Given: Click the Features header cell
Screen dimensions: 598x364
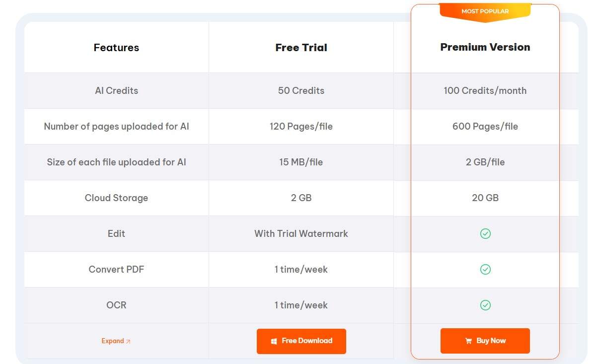Looking at the screenshot, I should [116, 47].
